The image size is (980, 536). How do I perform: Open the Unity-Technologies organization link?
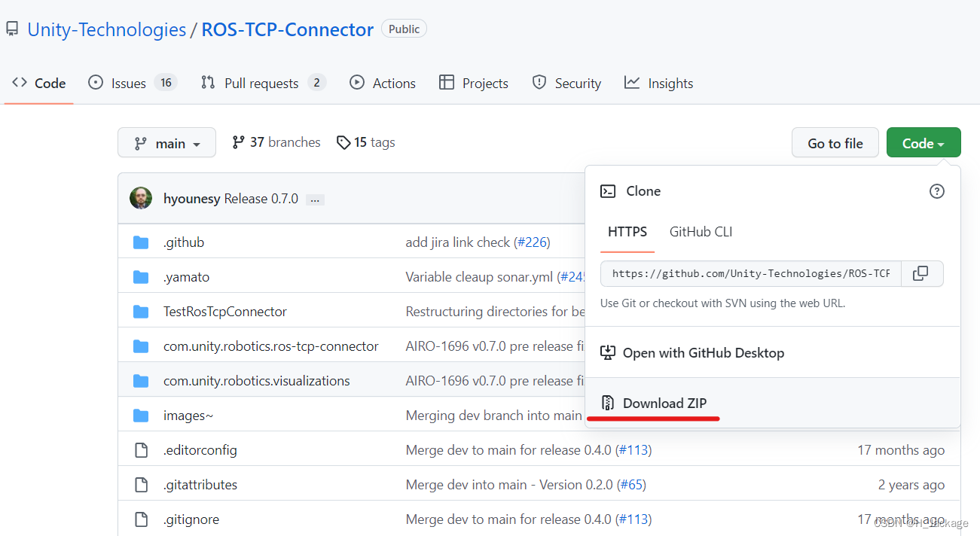click(x=107, y=29)
